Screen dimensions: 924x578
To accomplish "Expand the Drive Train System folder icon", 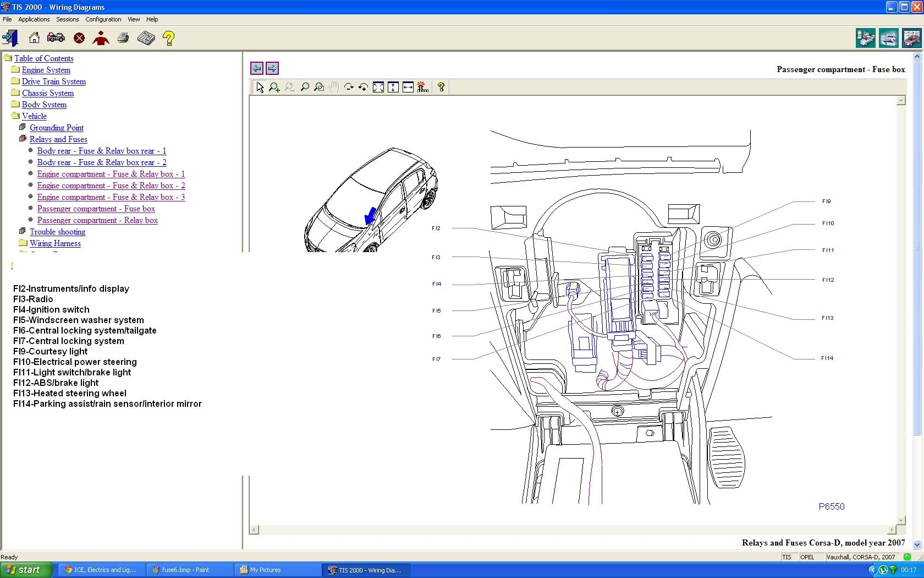I will (x=15, y=81).
